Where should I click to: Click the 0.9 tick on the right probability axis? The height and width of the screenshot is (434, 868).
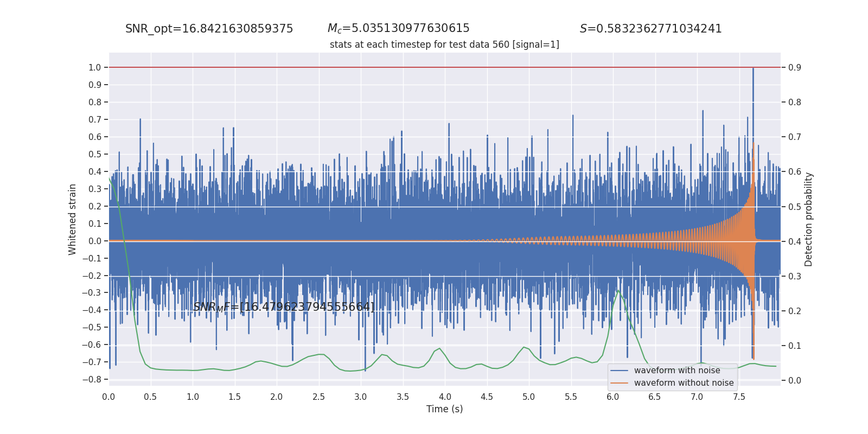(795, 67)
